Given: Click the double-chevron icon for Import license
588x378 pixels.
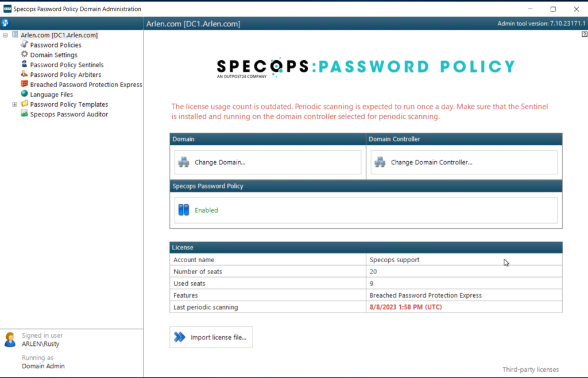Looking at the screenshot, I should pos(180,337).
